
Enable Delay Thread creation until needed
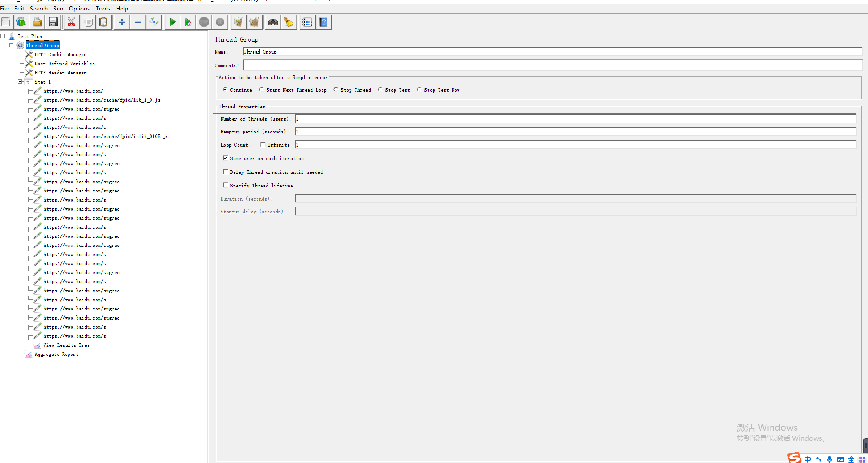[225, 172]
